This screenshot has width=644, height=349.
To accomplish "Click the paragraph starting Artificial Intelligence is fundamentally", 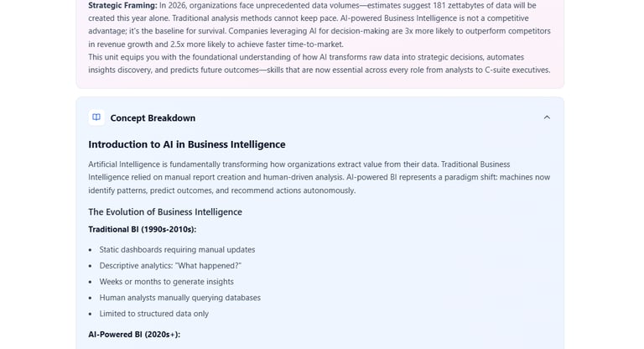I will (319, 177).
